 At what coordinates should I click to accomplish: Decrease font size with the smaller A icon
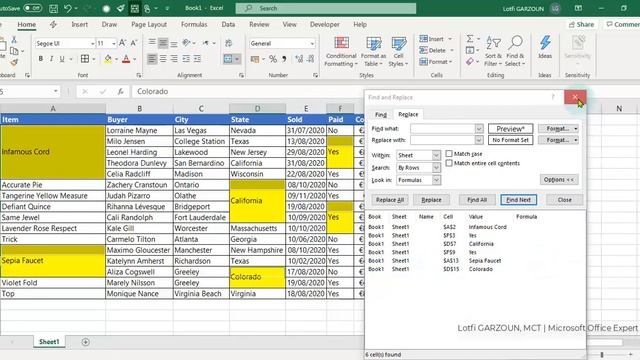[x=133, y=43]
